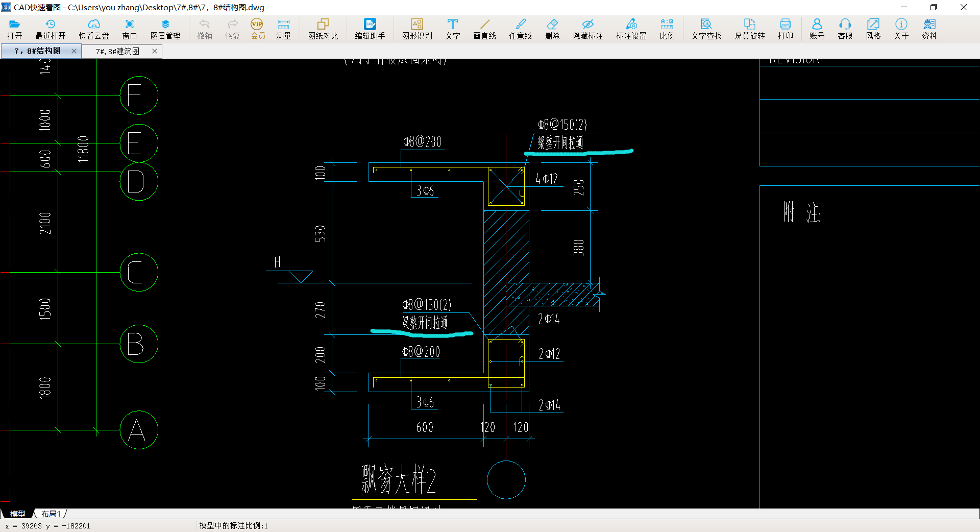Viewport: 980px width, 532px height.
Task: Click the 打印 print icon
Action: (786, 29)
